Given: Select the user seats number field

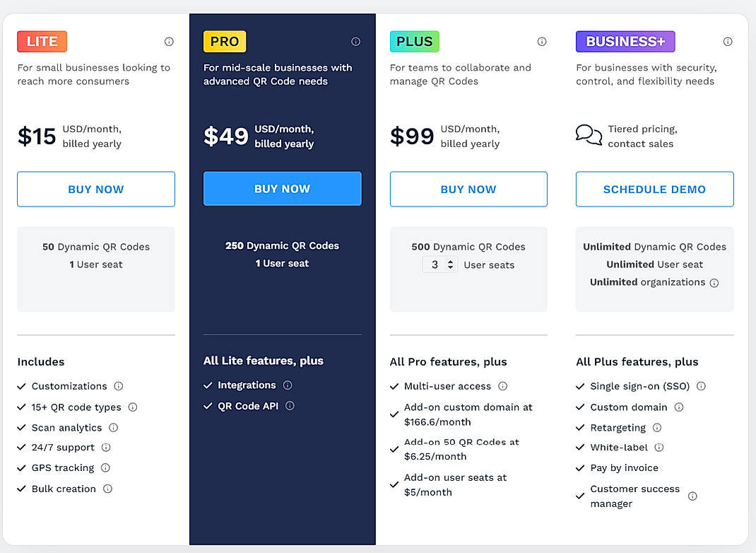Looking at the screenshot, I should tap(437, 264).
